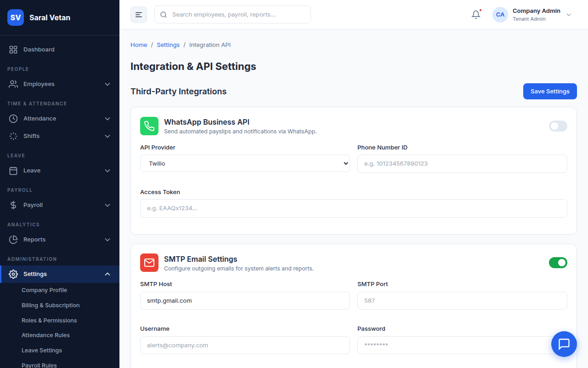Focus the top search bar field
Viewport: 588px width, 368px height.
(x=232, y=15)
